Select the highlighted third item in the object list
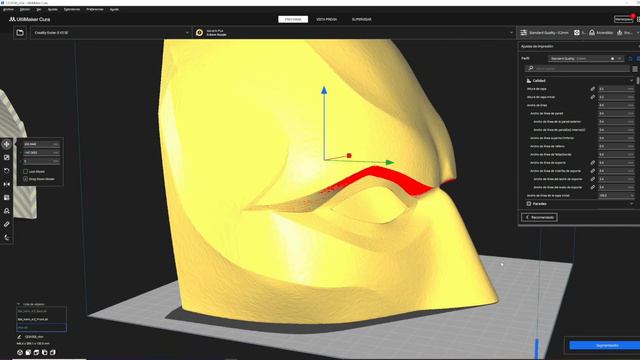The image size is (640, 360). click(41, 327)
